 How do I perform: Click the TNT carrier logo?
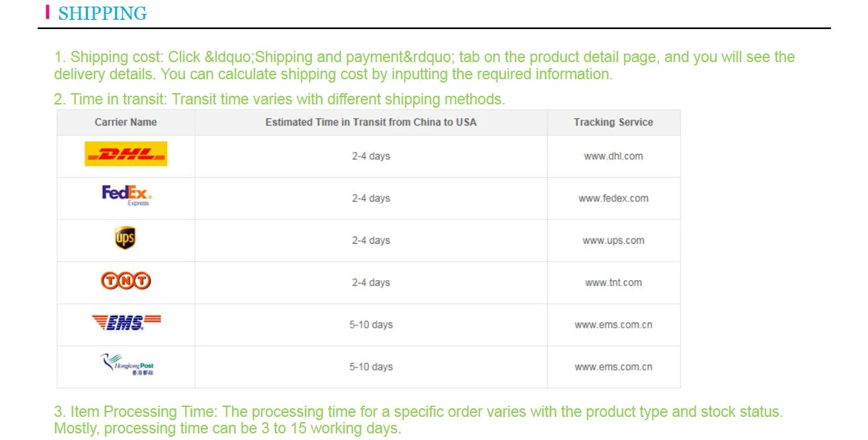(126, 281)
